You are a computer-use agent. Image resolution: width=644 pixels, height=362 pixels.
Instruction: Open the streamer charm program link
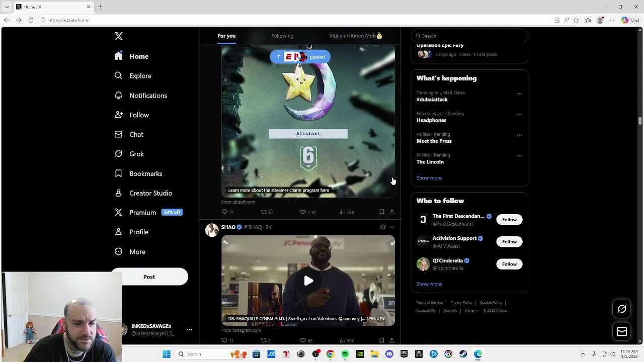click(x=279, y=190)
